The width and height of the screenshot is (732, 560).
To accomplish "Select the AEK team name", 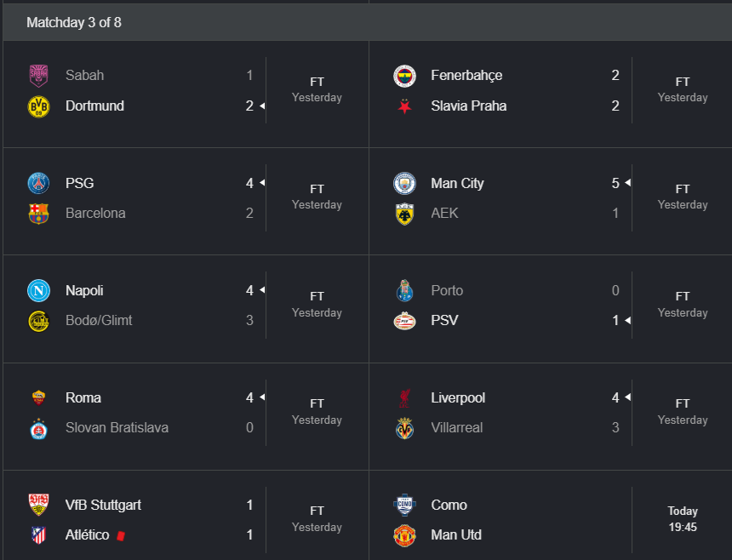I will click(x=444, y=214).
